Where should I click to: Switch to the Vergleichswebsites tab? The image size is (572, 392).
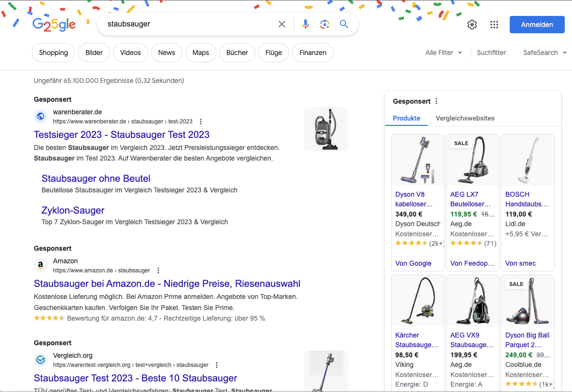coord(465,118)
